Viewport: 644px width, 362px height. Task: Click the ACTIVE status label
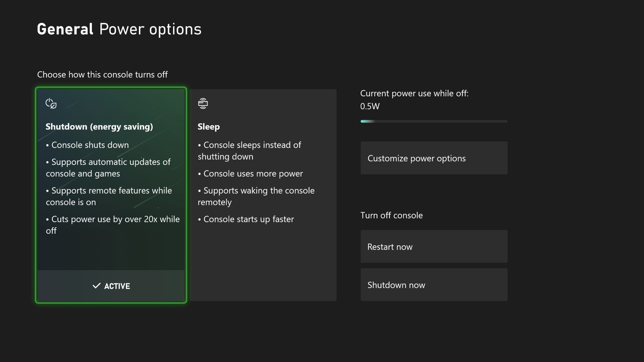(x=117, y=286)
